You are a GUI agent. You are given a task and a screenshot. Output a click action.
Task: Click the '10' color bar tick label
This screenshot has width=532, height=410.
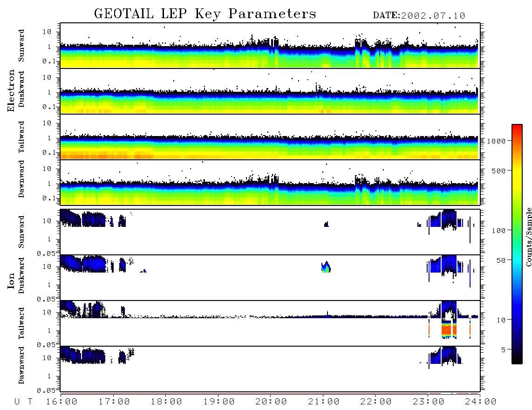click(x=501, y=320)
